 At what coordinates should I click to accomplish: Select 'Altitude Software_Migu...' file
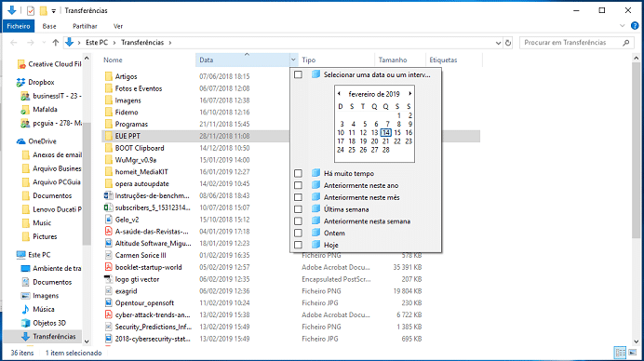click(154, 243)
